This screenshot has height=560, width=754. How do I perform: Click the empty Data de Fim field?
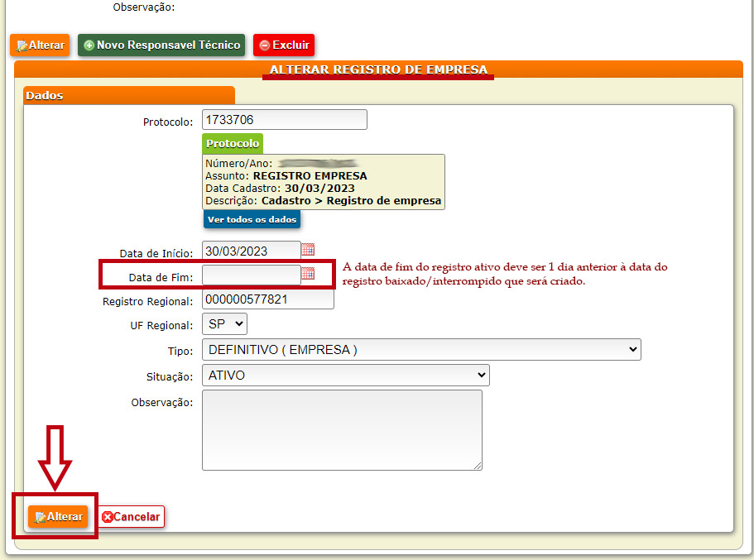click(251, 275)
